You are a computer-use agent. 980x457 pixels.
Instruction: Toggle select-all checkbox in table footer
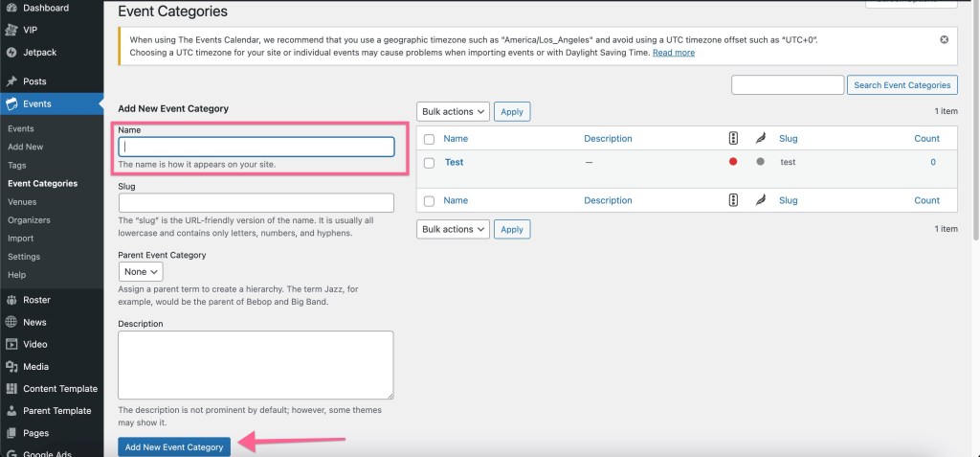click(x=429, y=201)
